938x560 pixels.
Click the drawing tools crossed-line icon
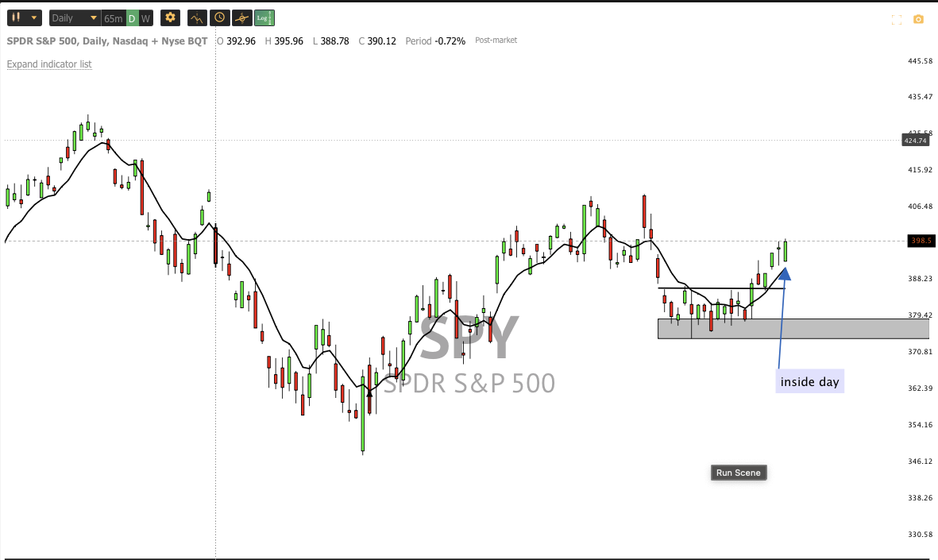coord(241,18)
